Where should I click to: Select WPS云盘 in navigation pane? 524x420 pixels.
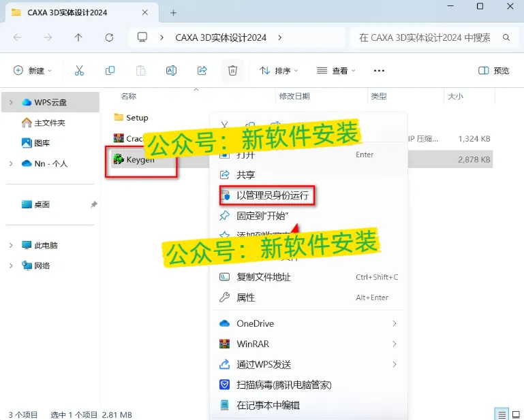(x=50, y=102)
